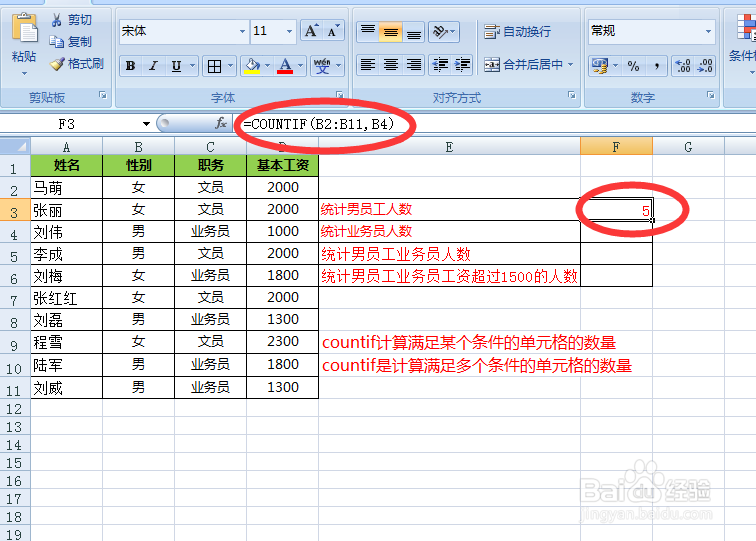This screenshot has width=756, height=541.
Task: Center text horizontally
Action: click(391, 65)
